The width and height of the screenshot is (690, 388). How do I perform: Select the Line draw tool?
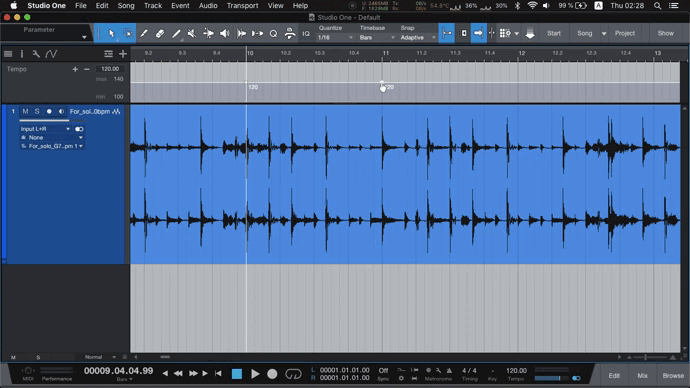pos(176,33)
